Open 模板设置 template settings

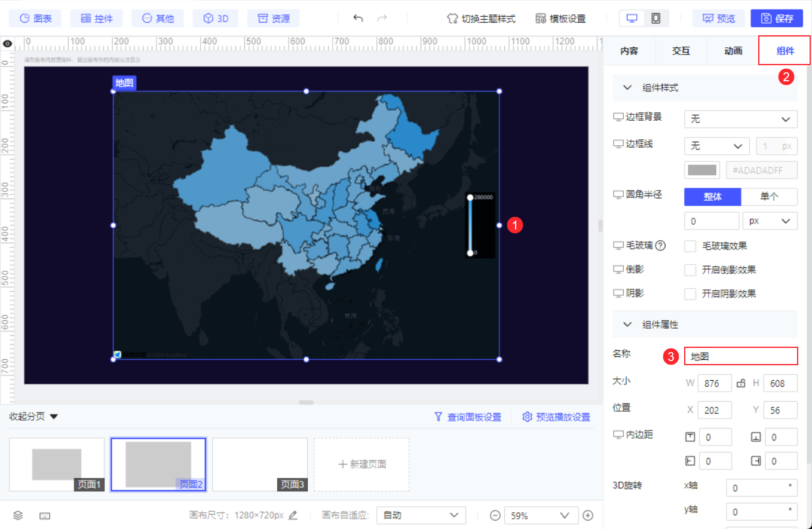pyautogui.click(x=560, y=19)
